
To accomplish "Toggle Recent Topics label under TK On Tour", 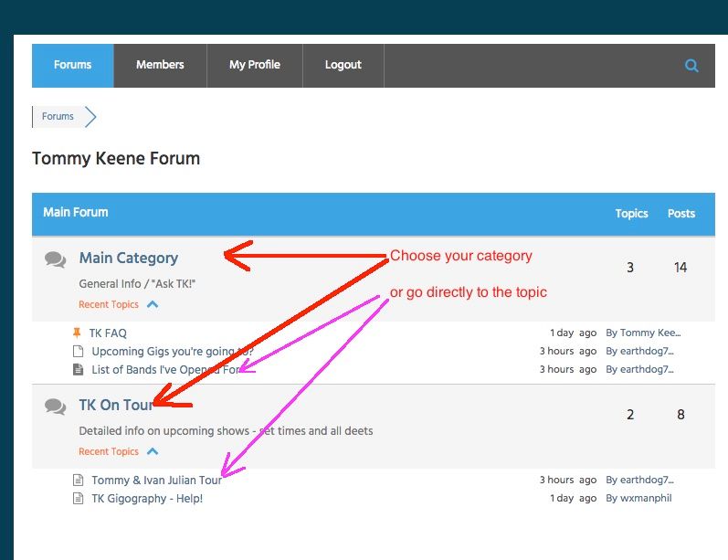I will tap(109, 451).
